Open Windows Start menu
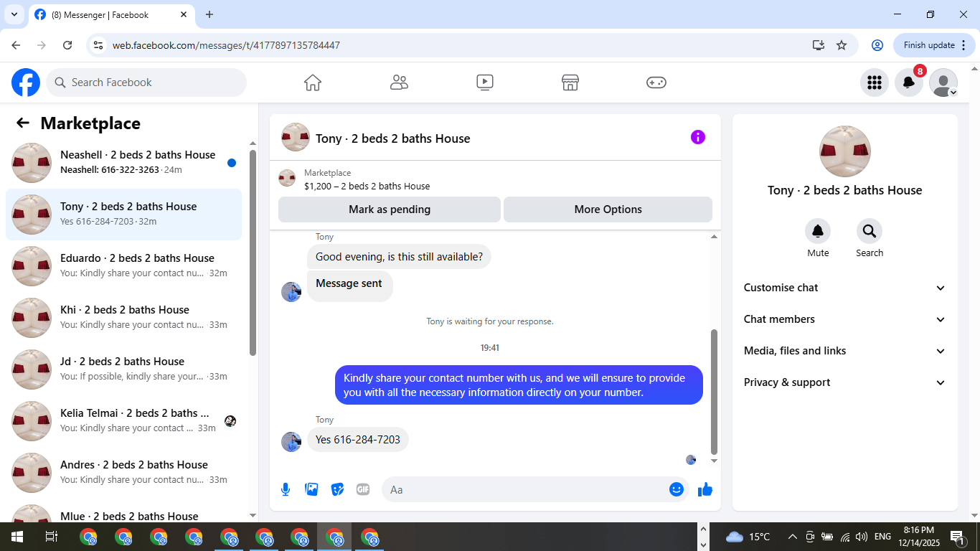Viewport: 980px width, 551px height. click(x=17, y=537)
